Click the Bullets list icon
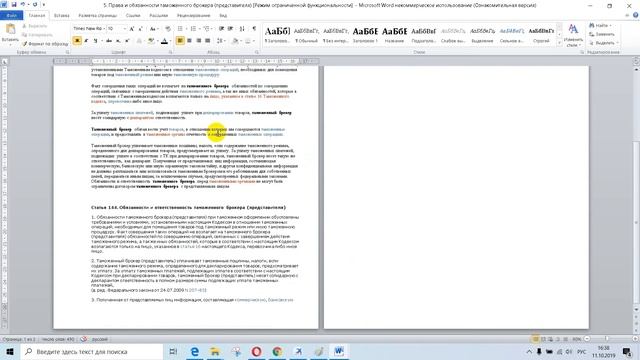The image size is (640, 360). [180, 29]
